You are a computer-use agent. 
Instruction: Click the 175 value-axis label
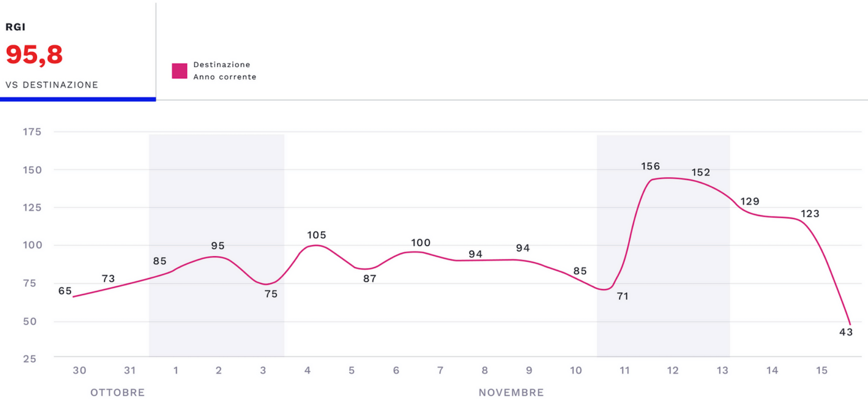click(32, 132)
